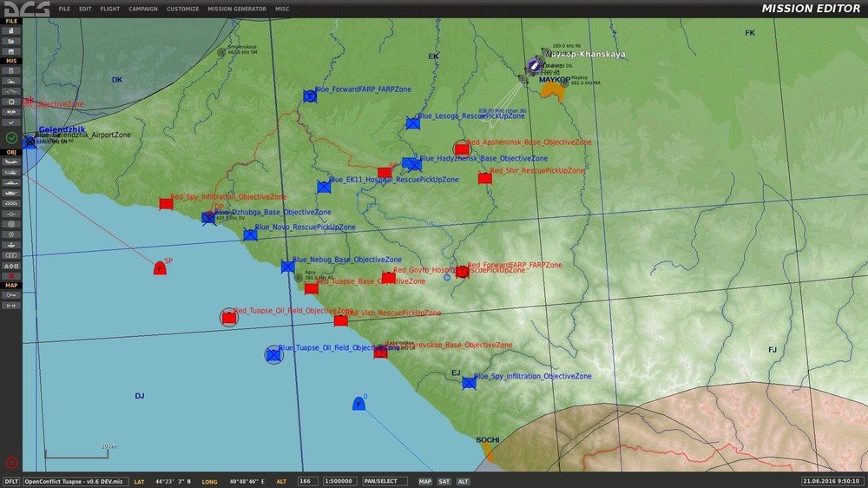This screenshot has width=868, height=488.
Task: Click the altitude value 166 field
Action: 307,481
